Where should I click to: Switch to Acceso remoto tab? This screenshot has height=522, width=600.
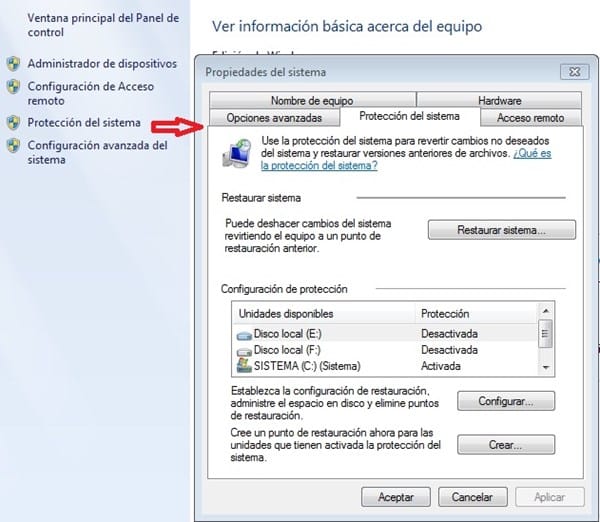tap(531, 117)
